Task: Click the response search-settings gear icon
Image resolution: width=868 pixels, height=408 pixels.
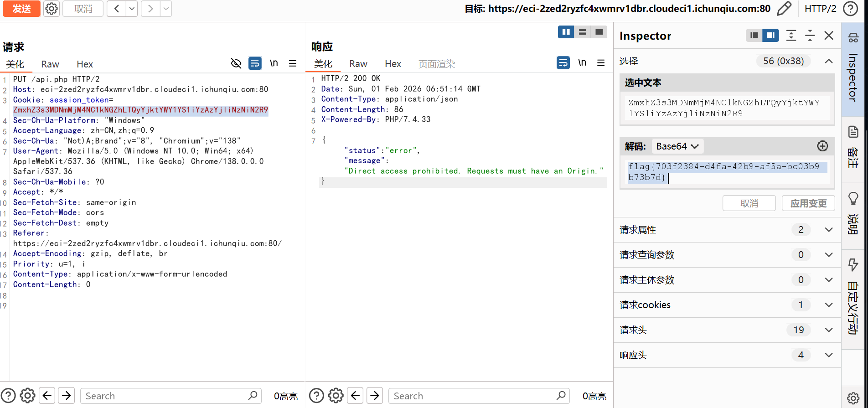Action: pos(336,396)
